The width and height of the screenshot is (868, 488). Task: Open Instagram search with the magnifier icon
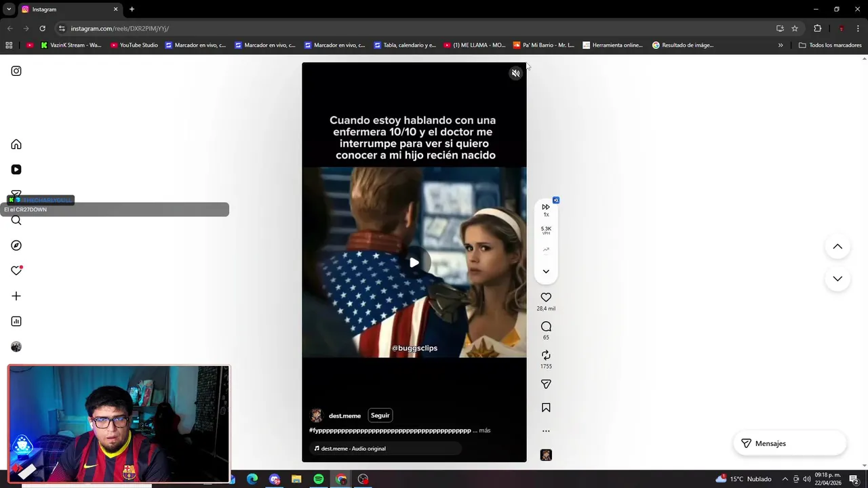point(16,220)
